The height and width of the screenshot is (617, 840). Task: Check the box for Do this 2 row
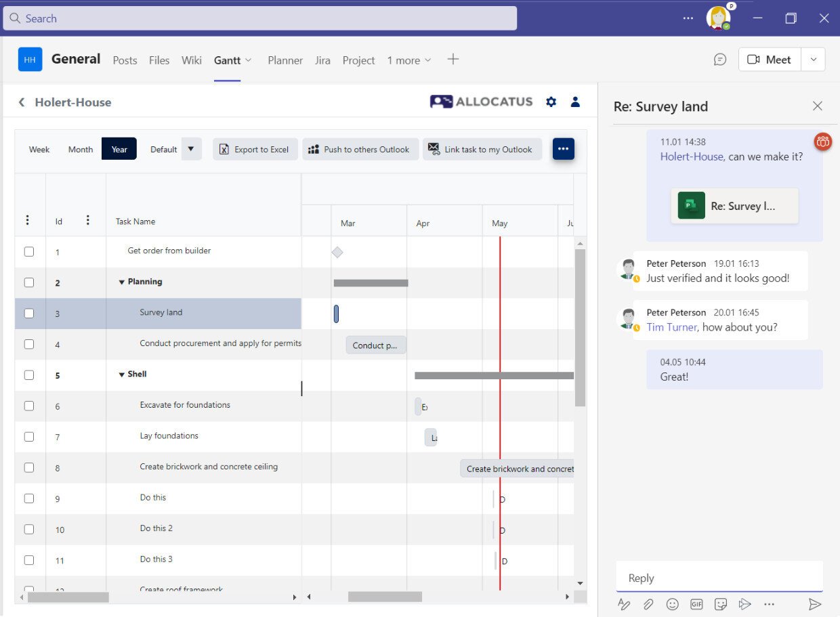point(29,529)
